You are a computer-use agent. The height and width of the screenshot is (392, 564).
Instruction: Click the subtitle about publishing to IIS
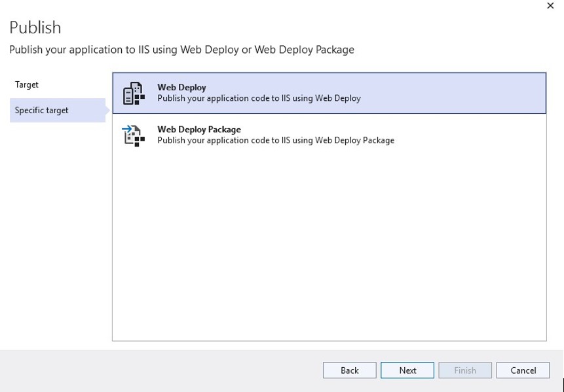(181, 50)
